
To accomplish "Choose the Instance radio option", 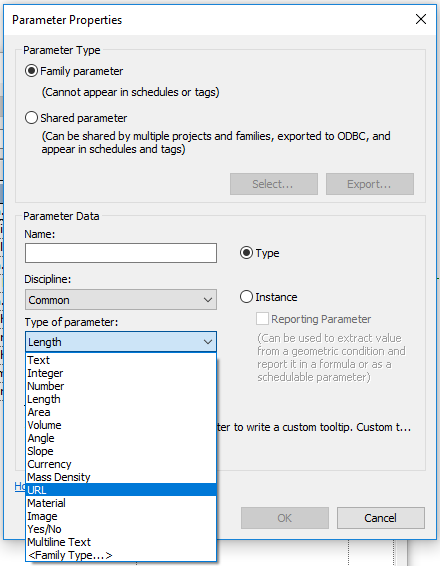I will (246, 297).
